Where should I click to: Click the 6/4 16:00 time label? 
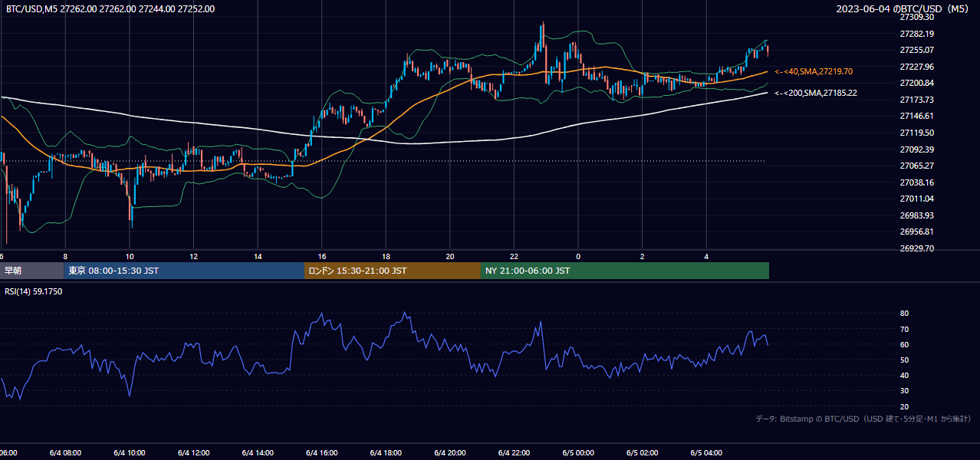(x=321, y=453)
